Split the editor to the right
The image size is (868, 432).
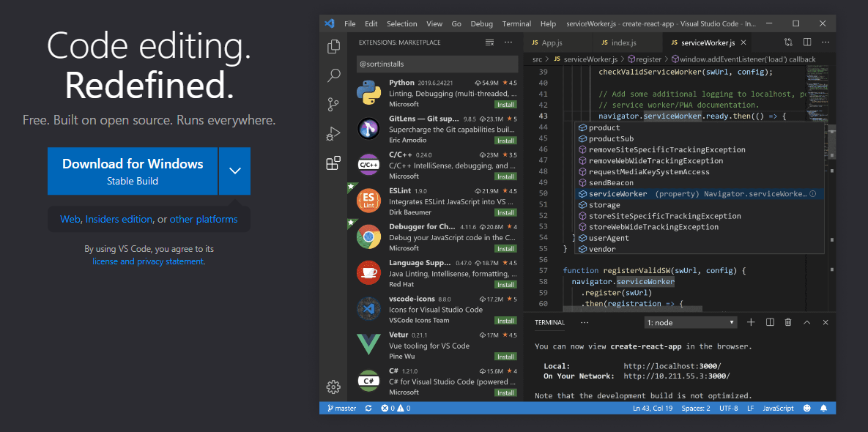(x=807, y=42)
